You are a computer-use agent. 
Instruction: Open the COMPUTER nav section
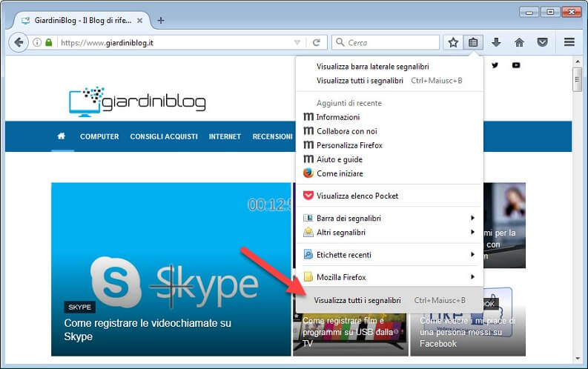99,136
